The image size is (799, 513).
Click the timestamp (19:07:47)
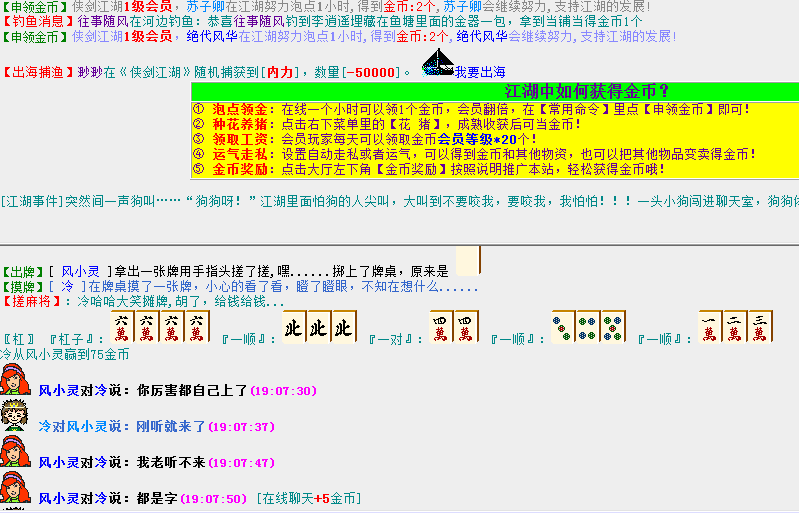pyautogui.click(x=242, y=463)
